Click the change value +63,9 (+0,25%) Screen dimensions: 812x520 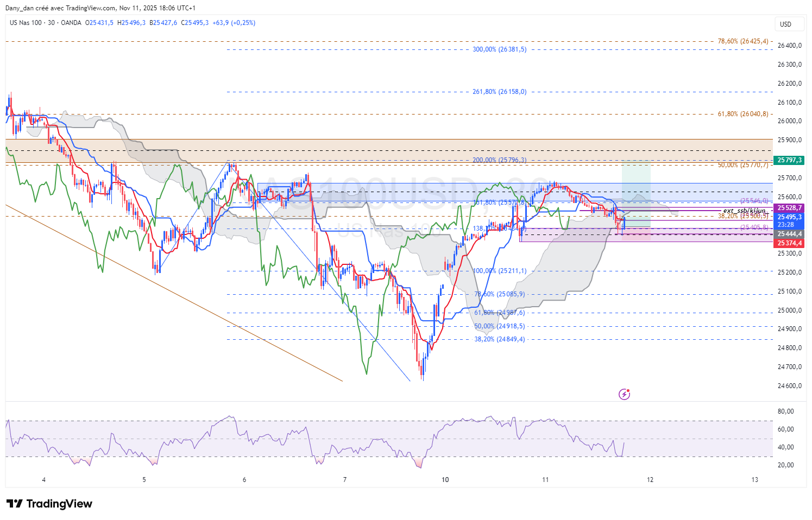point(234,23)
